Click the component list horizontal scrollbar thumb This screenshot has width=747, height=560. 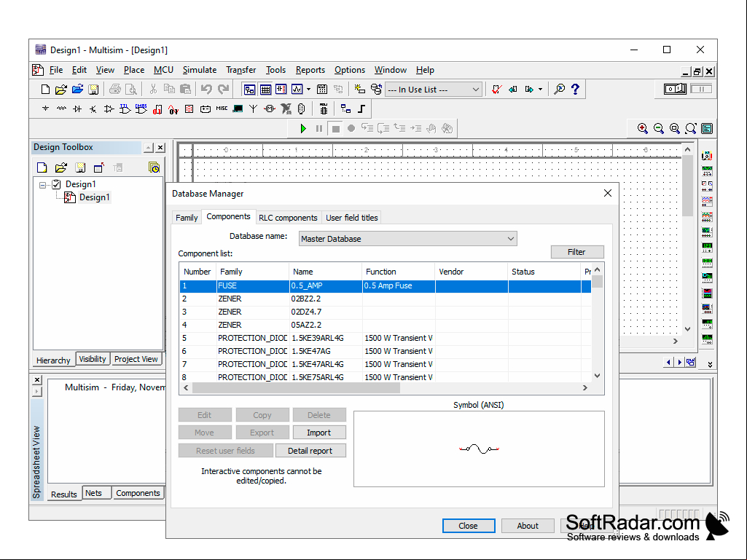[296, 388]
